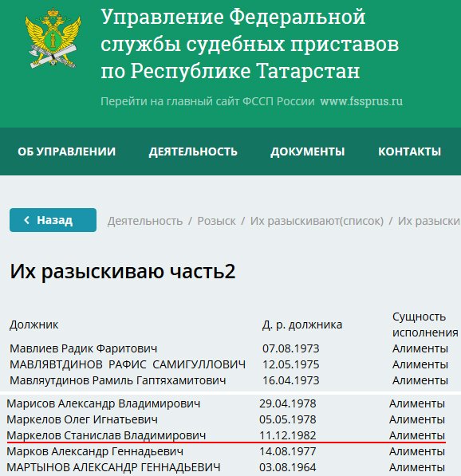Screen dimensions: 461x476
Task: Click the Должник column header
Action: click(33, 325)
